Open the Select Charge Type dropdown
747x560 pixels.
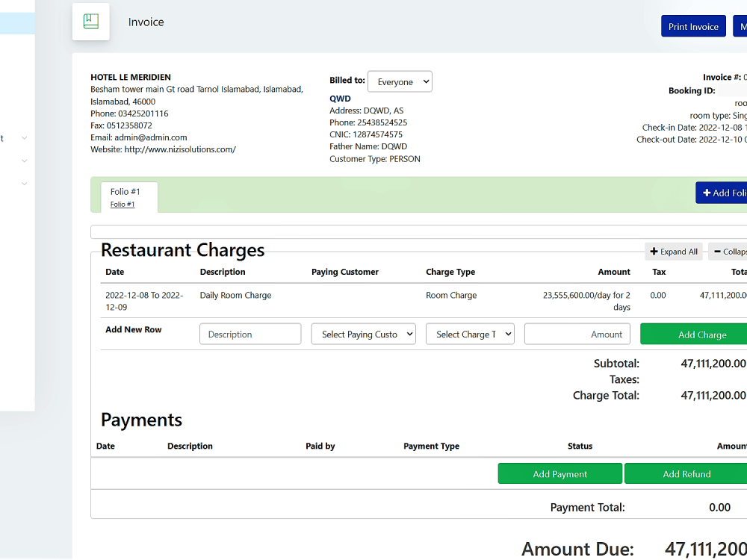click(x=470, y=334)
